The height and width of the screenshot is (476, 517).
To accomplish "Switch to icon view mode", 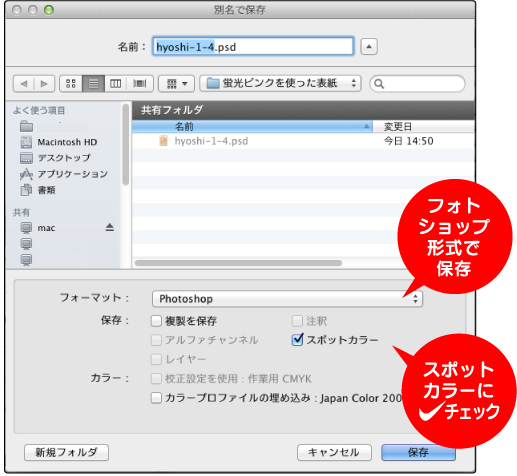I will [71, 83].
